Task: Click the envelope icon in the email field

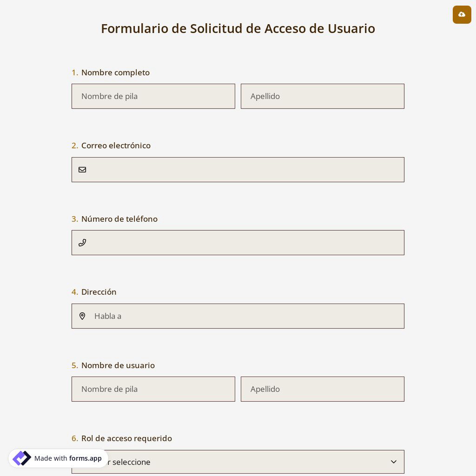Action: (82, 169)
